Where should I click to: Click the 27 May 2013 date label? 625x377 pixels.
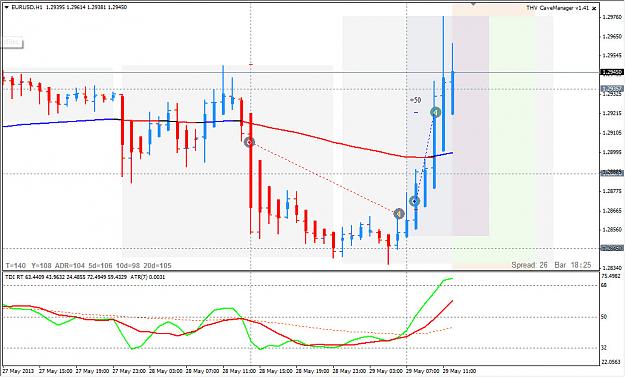[x=18, y=371]
